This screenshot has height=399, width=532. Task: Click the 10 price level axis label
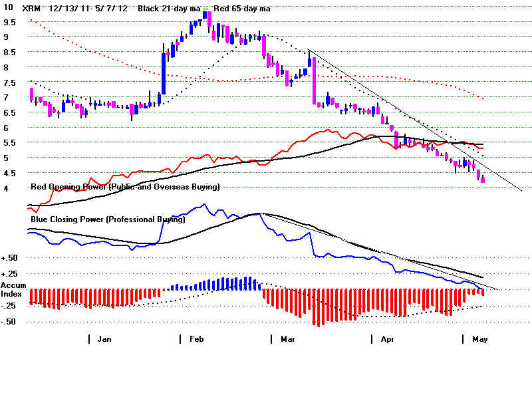(7, 7)
